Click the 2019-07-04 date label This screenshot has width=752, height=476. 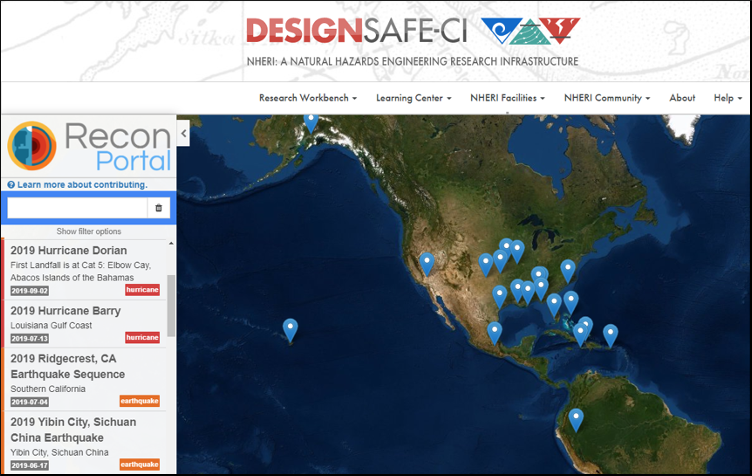click(x=30, y=402)
